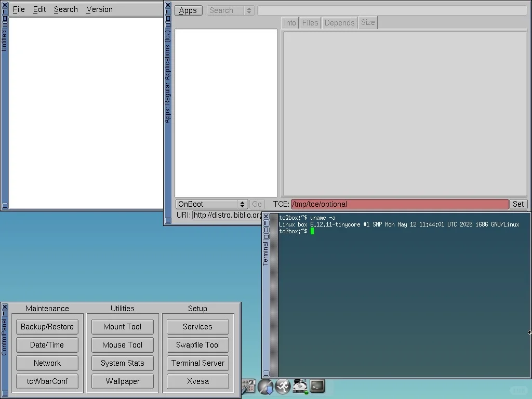Open Wallpaper chooser in Control Panel

point(123,381)
